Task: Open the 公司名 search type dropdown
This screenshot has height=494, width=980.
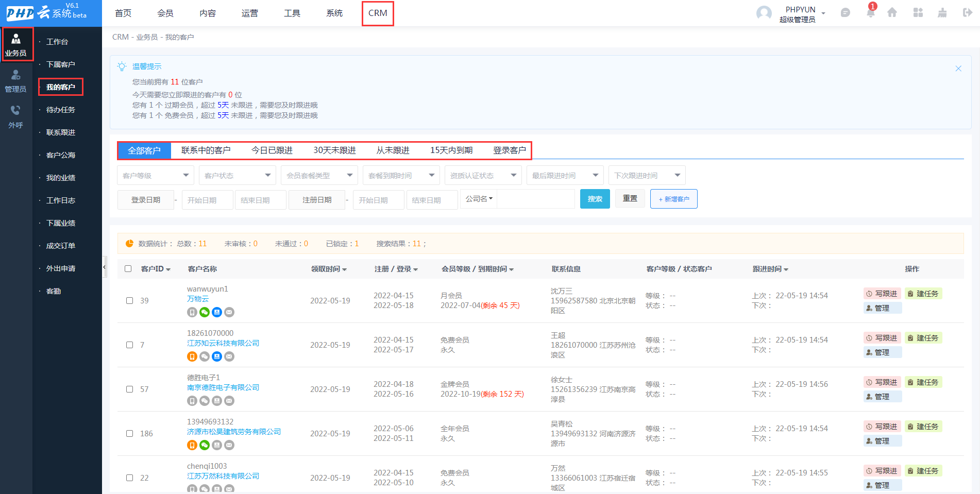Action: [479, 199]
